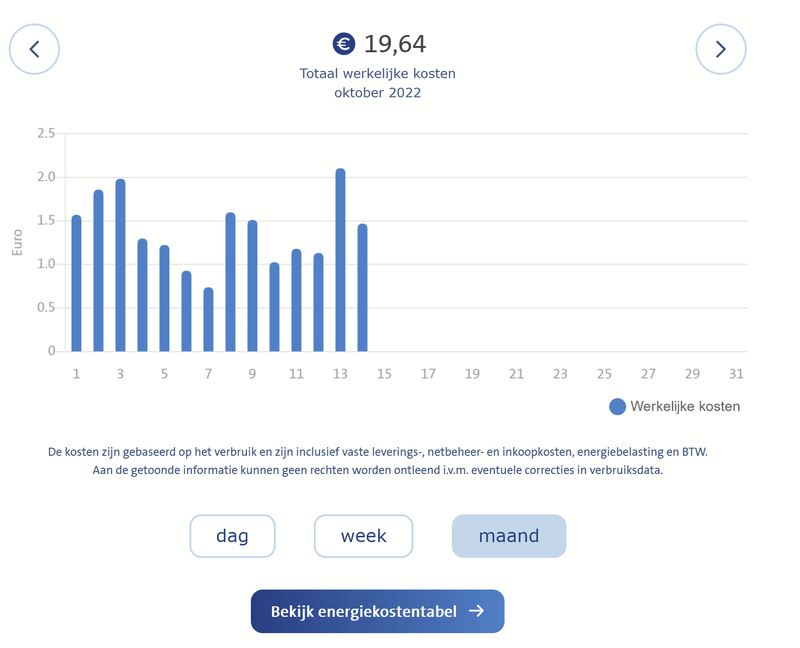
Task: Click the bar for day 13
Action: point(340,260)
